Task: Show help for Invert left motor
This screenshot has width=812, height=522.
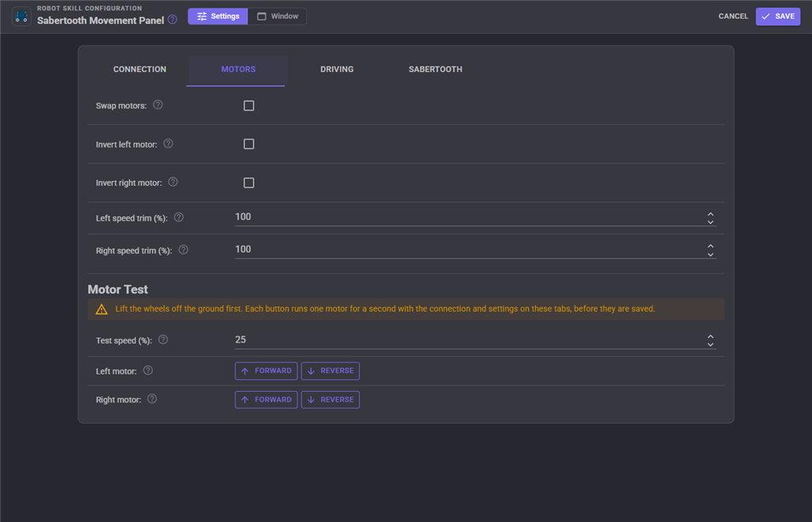Action: pos(168,144)
